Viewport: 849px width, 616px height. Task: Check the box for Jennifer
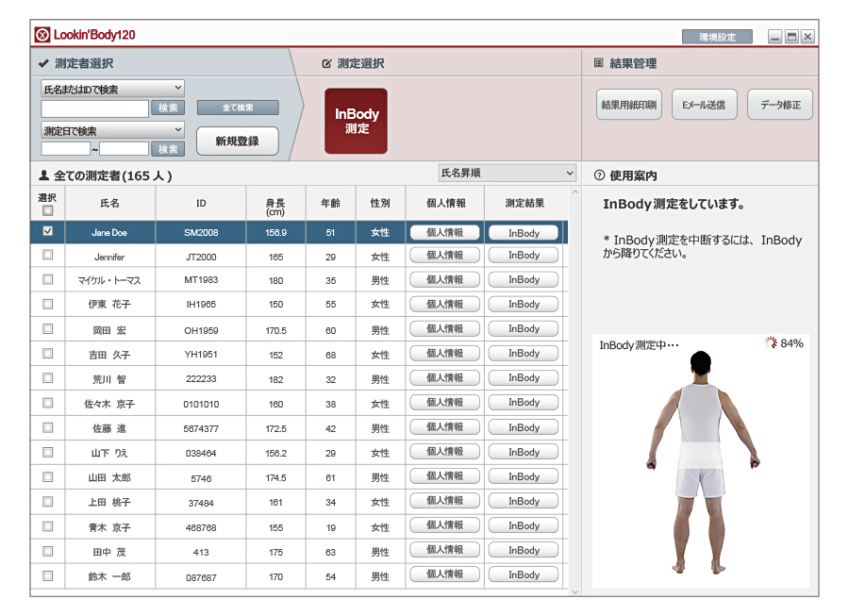click(48, 255)
